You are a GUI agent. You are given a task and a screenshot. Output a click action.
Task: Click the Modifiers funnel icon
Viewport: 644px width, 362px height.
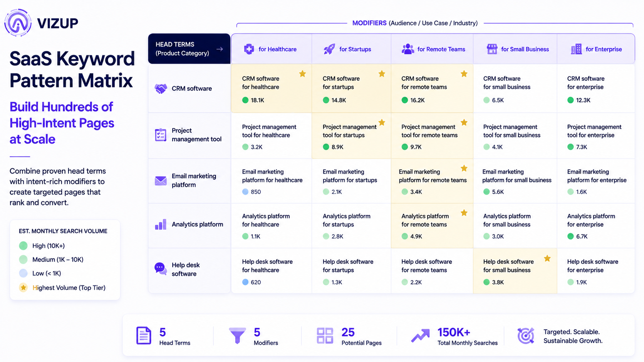237,335
